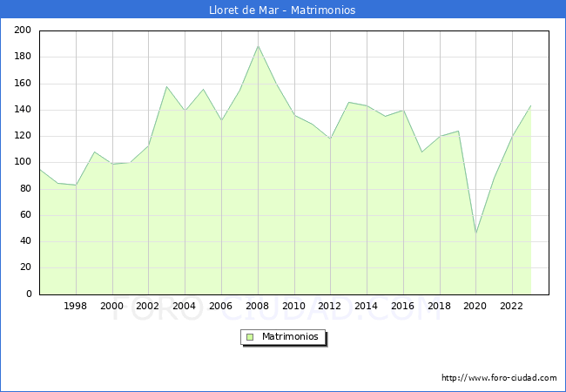Click the 160 y-axis label
Screen dimensions: 566x392
(x=23, y=83)
